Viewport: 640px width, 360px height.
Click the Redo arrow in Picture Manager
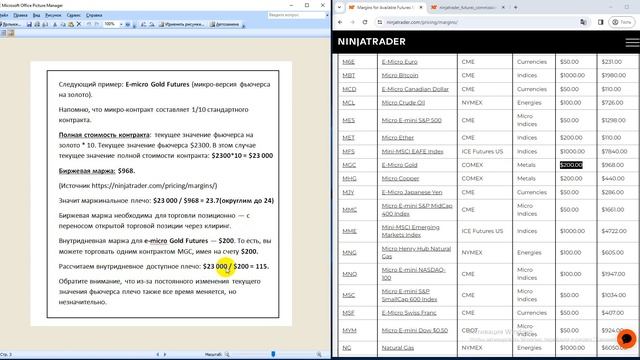point(97,24)
